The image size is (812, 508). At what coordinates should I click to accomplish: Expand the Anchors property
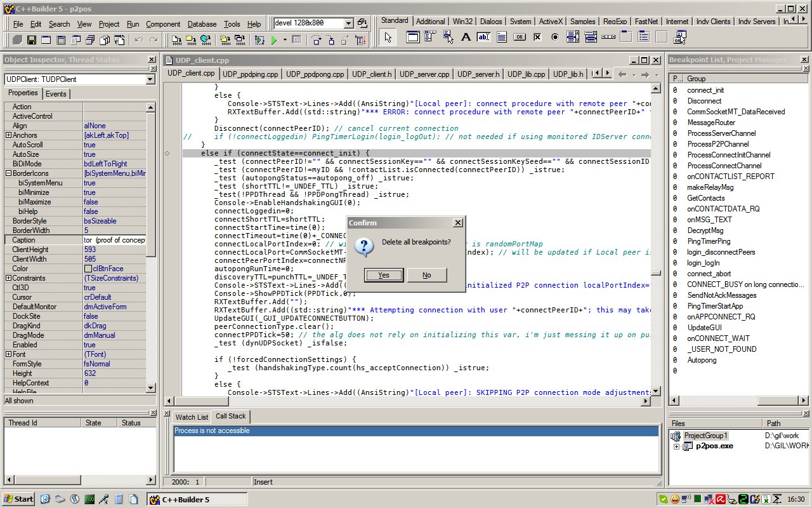click(x=8, y=135)
